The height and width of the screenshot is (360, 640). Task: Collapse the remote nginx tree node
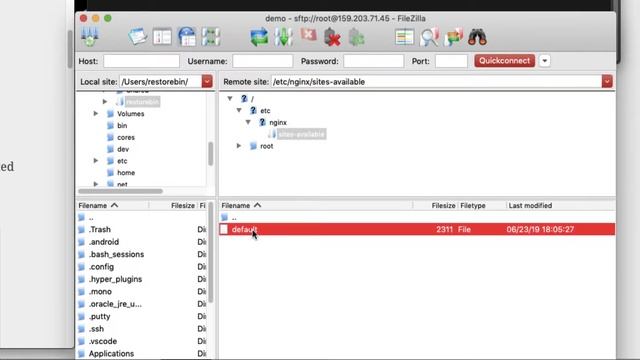point(248,122)
